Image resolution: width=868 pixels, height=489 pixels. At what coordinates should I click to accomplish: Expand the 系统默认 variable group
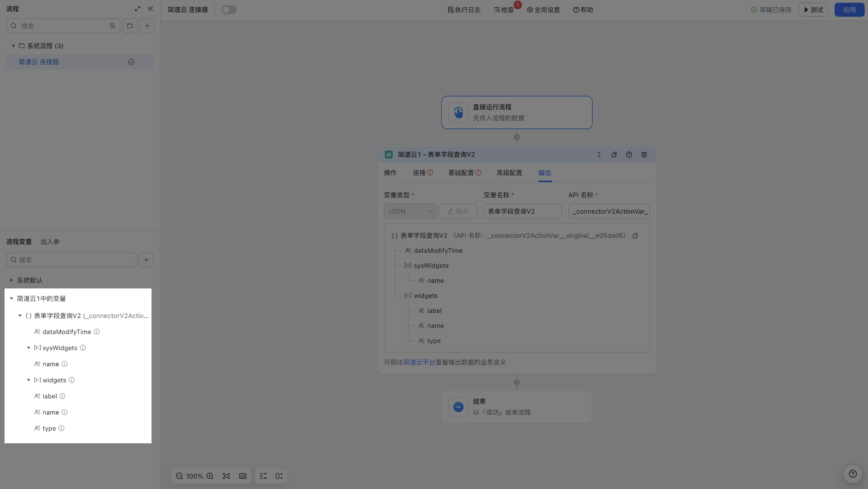pyautogui.click(x=11, y=280)
